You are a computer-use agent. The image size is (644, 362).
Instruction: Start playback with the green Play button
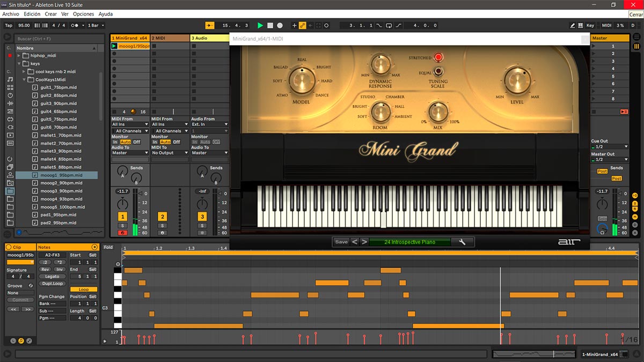tap(260, 25)
